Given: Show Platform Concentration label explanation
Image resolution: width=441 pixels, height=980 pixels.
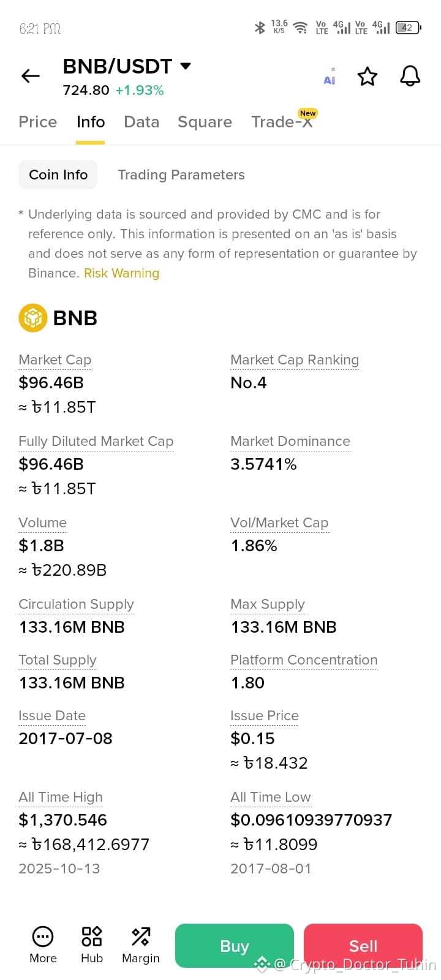Looking at the screenshot, I should [304, 660].
